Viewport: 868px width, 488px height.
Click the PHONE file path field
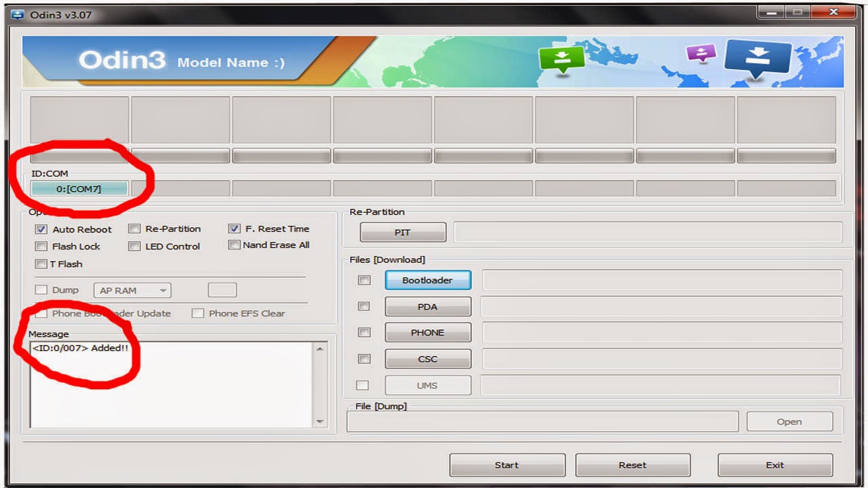pos(662,332)
